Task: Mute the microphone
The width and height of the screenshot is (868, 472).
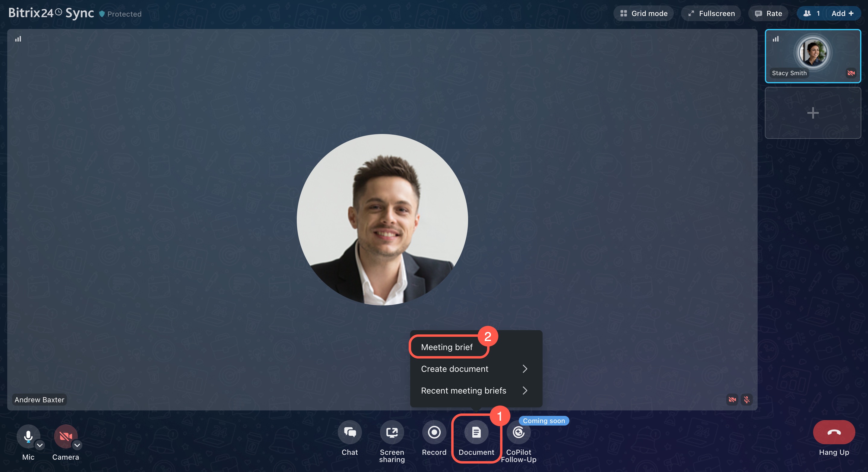Action: 28,436
